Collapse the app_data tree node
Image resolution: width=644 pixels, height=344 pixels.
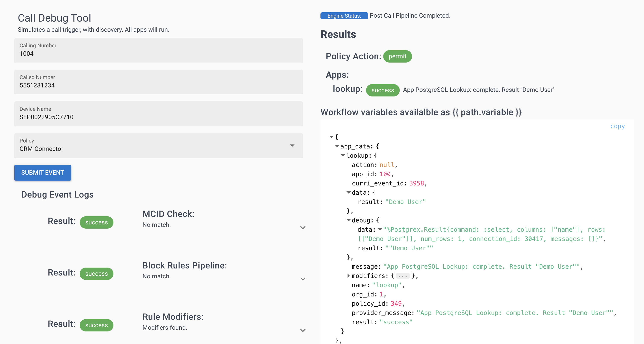click(337, 146)
